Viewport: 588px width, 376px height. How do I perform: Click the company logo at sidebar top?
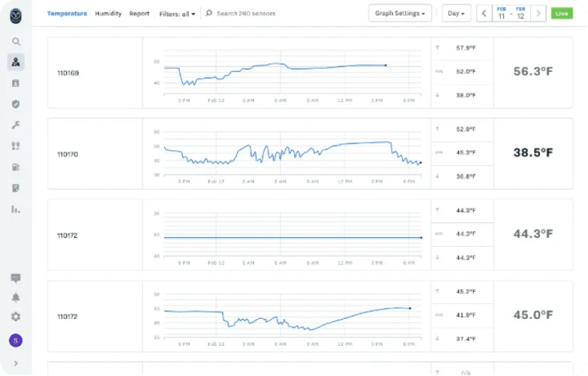tap(15, 15)
